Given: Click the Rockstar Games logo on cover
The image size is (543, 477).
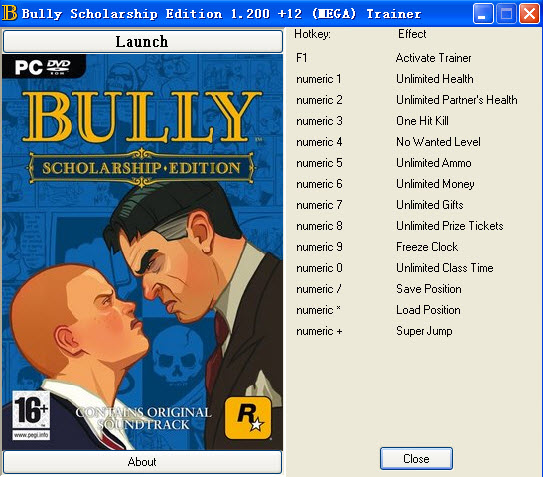Looking at the screenshot, I should [248, 418].
